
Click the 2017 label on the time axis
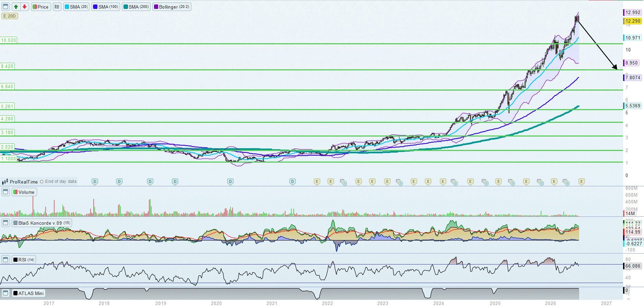49,303
